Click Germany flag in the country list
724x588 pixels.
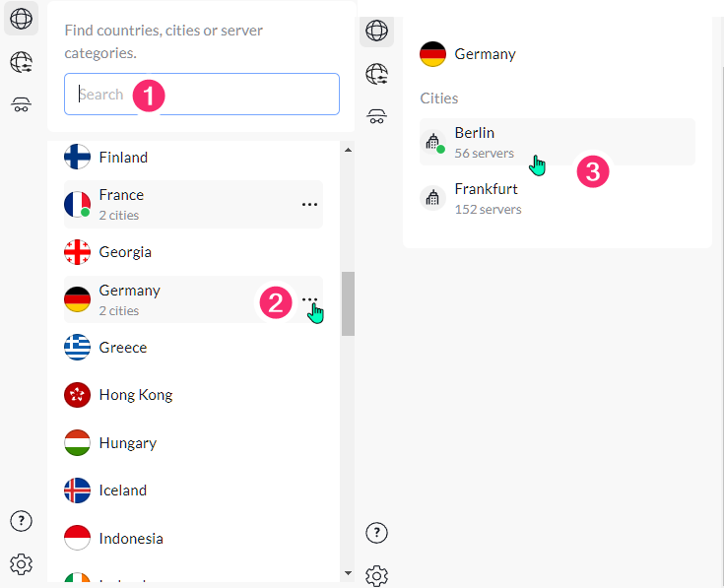77,299
